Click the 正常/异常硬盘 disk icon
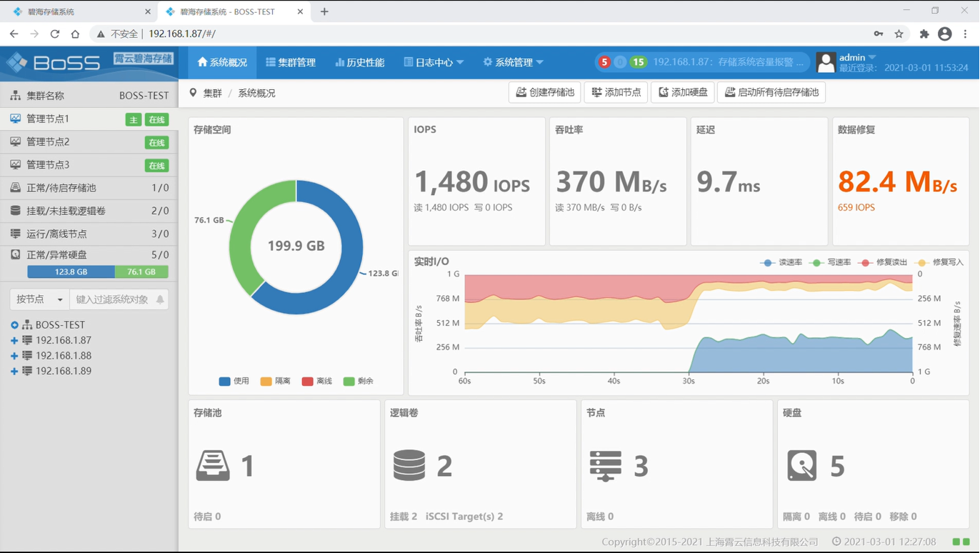980x553 pixels. (15, 254)
